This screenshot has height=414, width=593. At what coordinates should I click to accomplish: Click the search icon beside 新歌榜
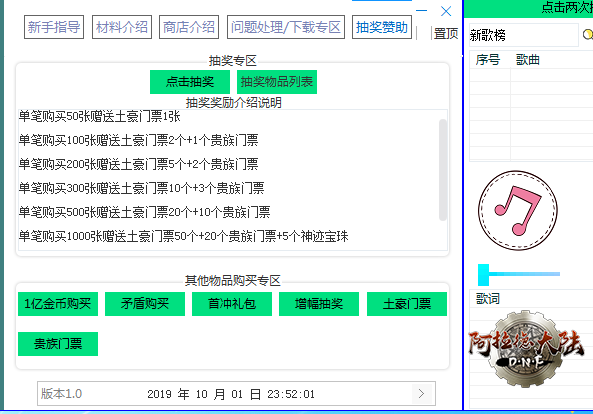588,34
